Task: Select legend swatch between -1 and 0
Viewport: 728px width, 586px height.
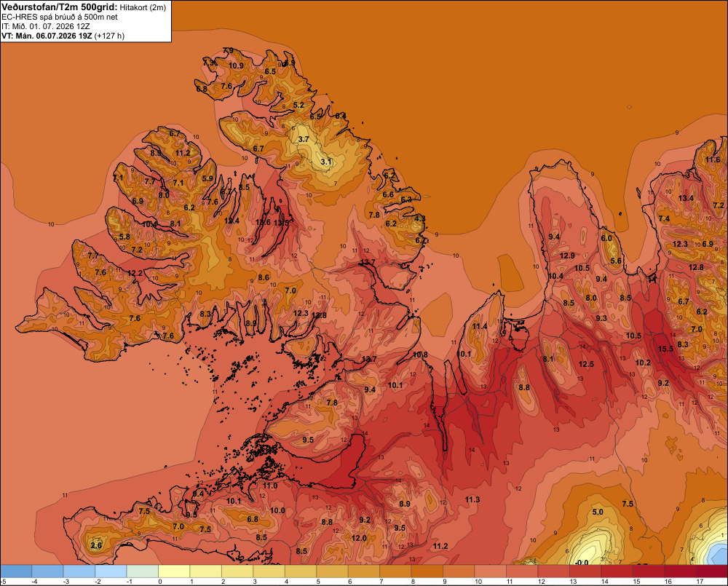Action: pyautogui.click(x=143, y=571)
